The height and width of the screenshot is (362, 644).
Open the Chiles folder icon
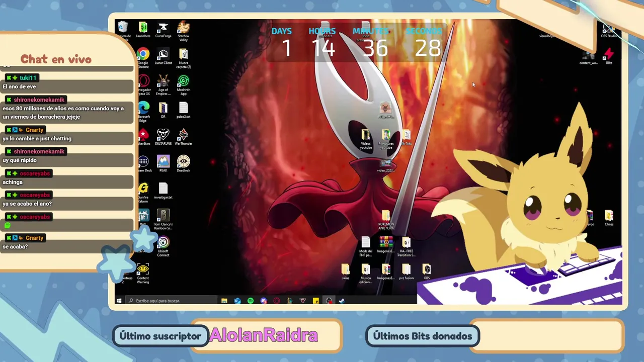609,218
